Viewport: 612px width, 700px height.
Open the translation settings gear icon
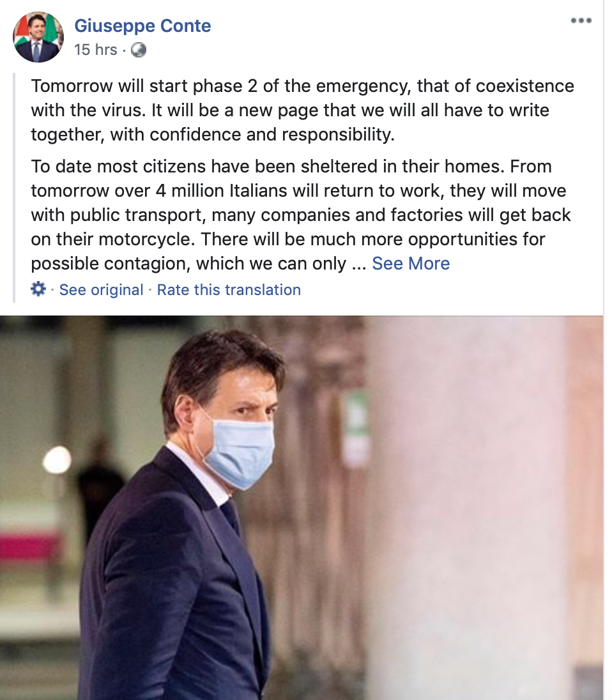(38, 289)
